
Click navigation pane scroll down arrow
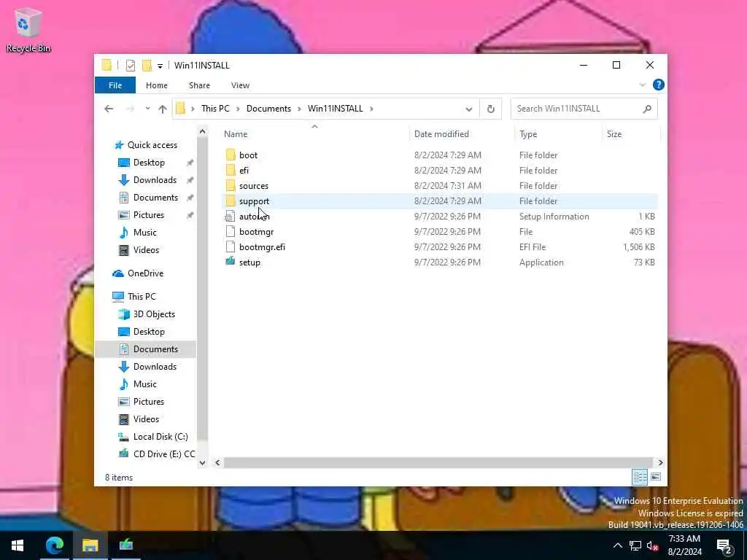[x=203, y=462]
